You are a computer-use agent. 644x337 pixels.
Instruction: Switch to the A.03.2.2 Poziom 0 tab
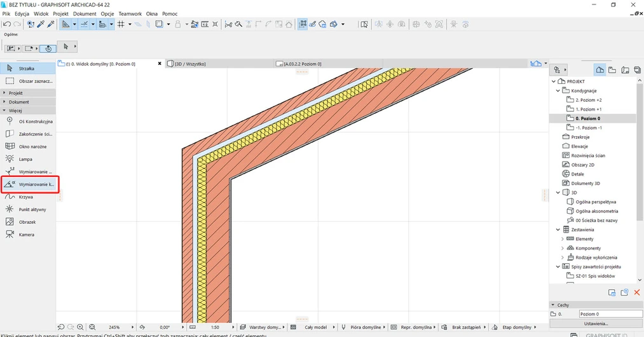(x=329, y=64)
